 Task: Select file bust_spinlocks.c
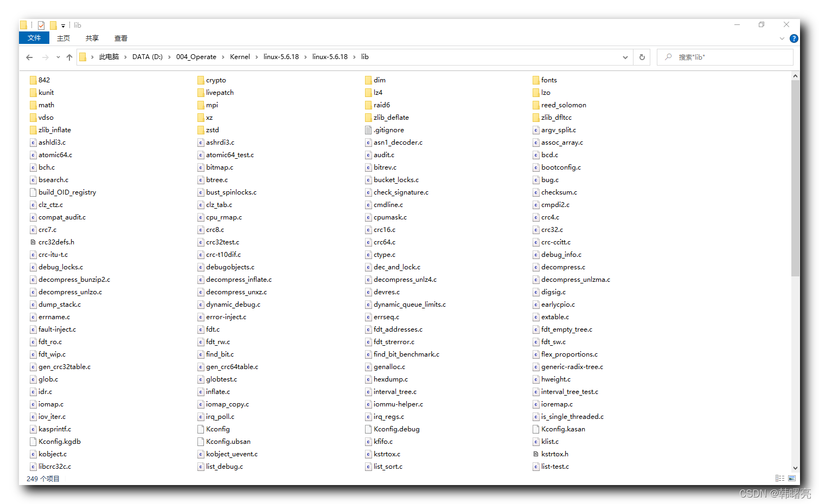[231, 192]
